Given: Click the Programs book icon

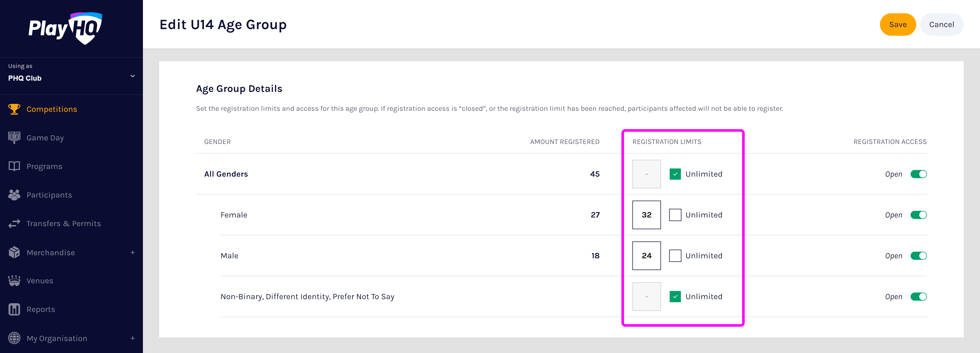Looking at the screenshot, I should pos(14,166).
